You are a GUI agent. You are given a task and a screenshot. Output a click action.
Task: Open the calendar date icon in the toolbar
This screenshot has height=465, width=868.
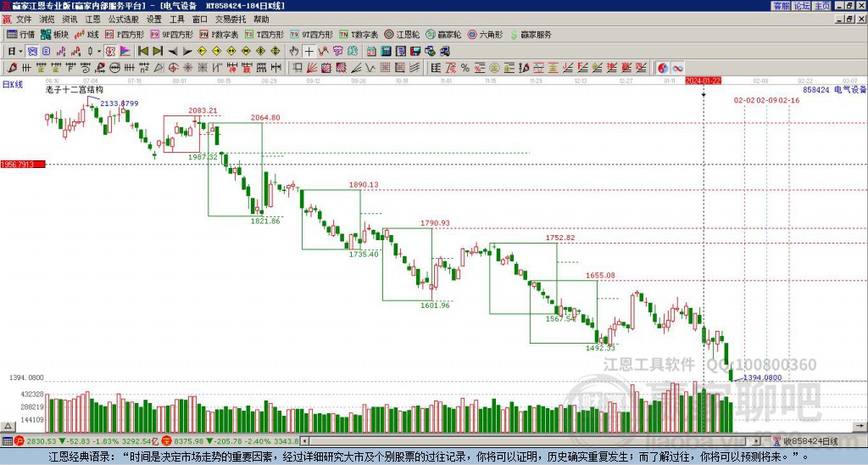(371, 51)
